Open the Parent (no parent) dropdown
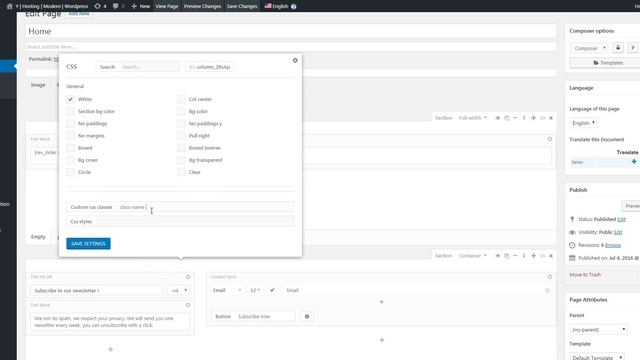 (598, 329)
